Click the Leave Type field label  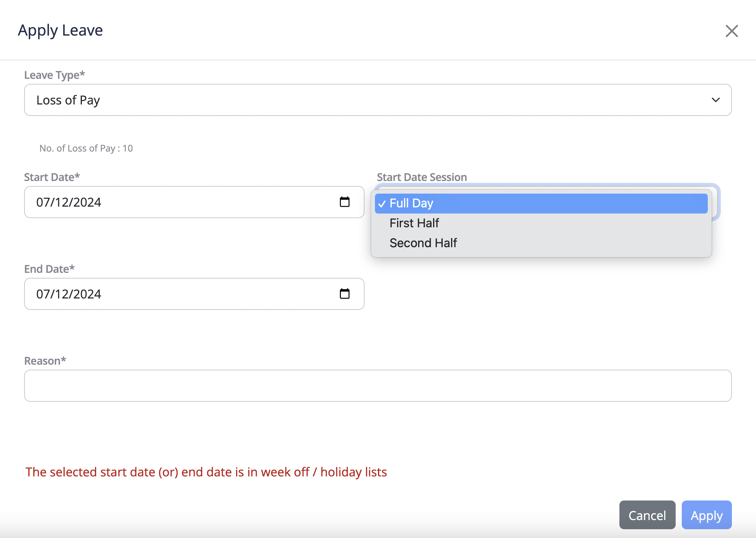(54, 75)
